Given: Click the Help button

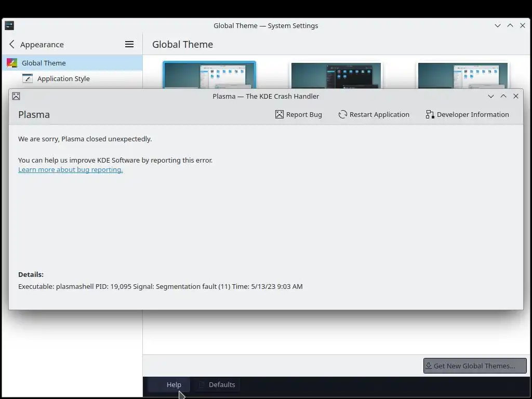Looking at the screenshot, I should coord(169,385).
